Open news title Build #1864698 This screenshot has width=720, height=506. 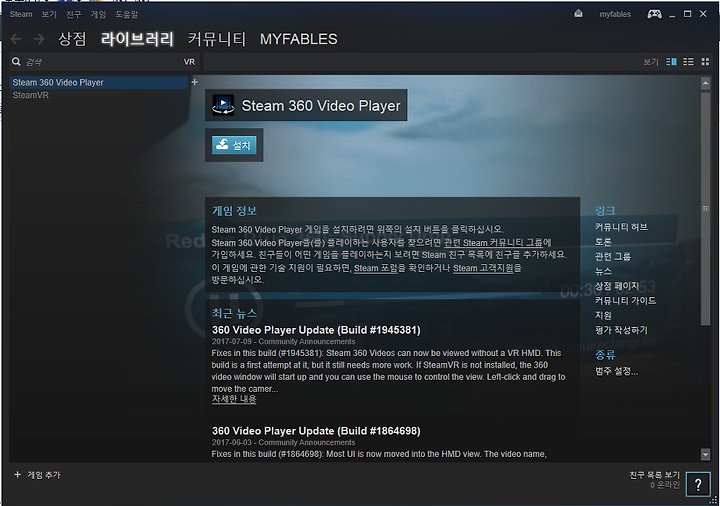[x=316, y=431]
